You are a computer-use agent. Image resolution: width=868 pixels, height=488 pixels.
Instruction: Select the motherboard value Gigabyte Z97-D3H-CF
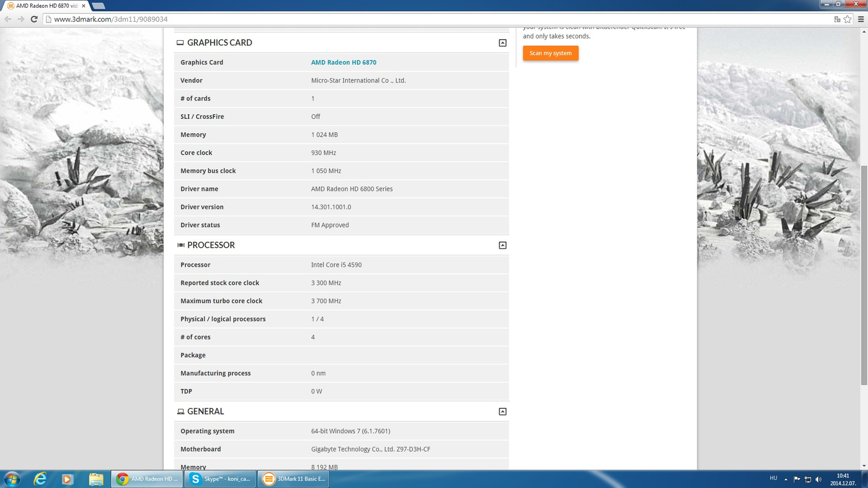click(x=371, y=450)
